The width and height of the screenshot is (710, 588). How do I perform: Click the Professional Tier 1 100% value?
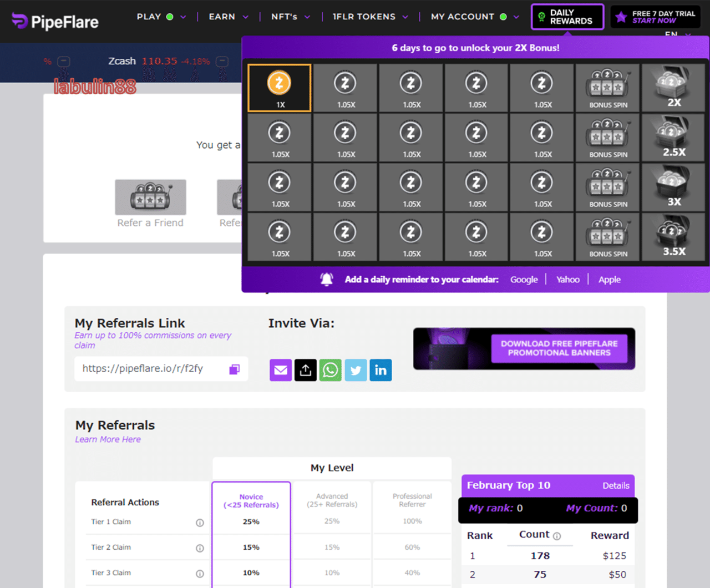pyautogui.click(x=412, y=521)
